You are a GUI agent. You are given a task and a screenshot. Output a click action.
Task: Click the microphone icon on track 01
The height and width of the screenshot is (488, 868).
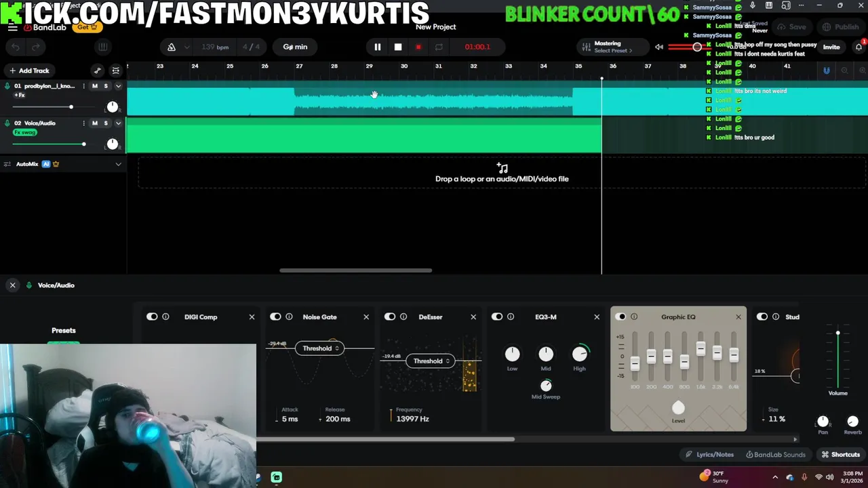pos(7,86)
